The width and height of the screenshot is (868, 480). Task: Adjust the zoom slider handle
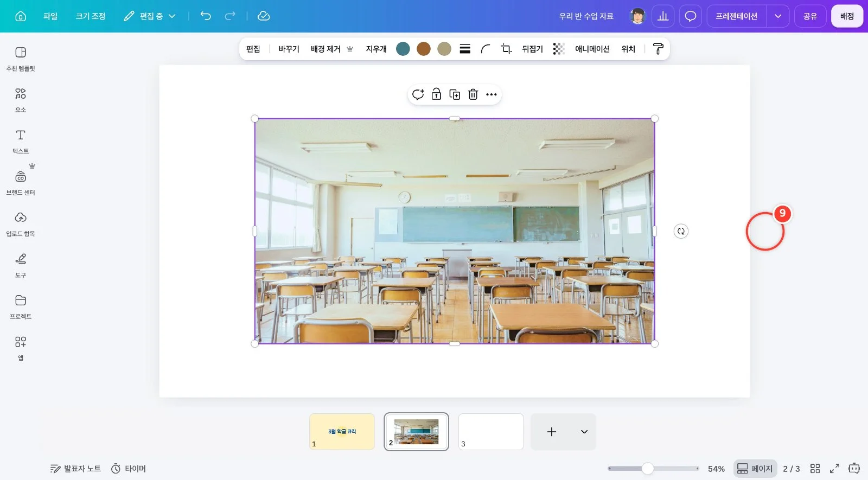coord(648,469)
